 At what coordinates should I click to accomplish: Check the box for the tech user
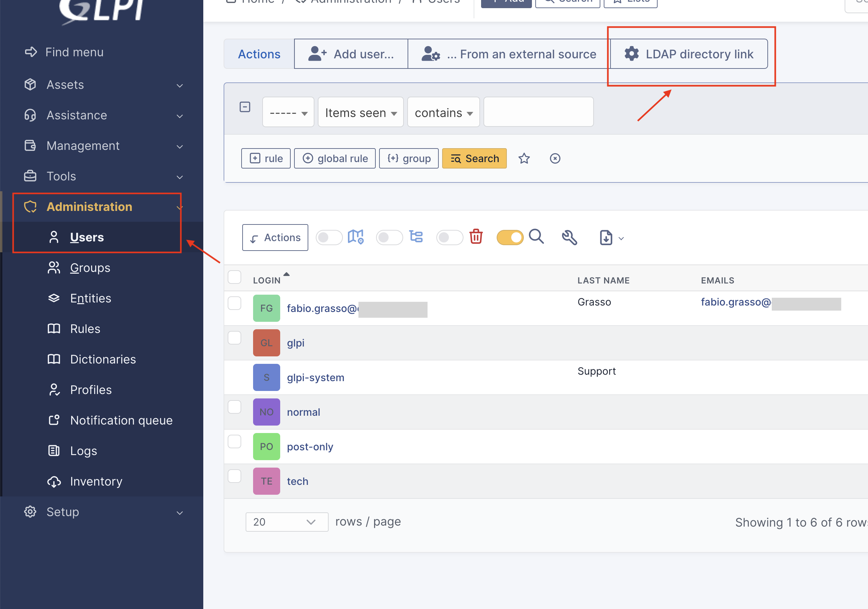point(234,476)
